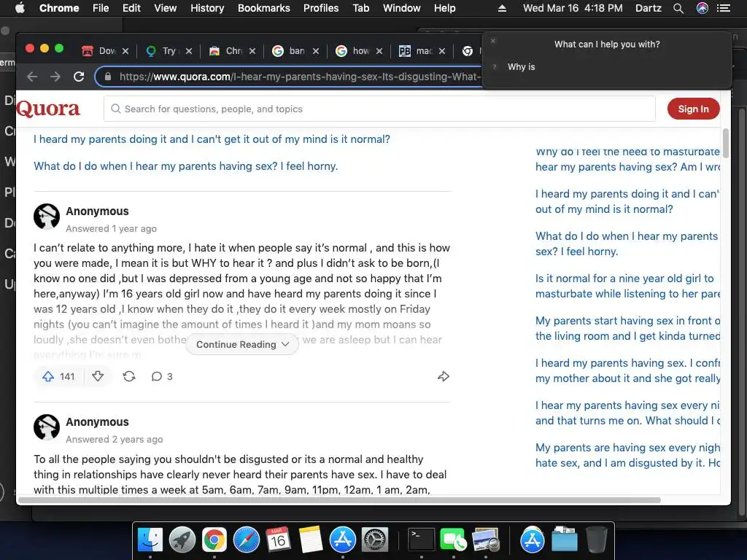
Task: Open 'I heard my parents doing it' main link
Action: (x=212, y=139)
